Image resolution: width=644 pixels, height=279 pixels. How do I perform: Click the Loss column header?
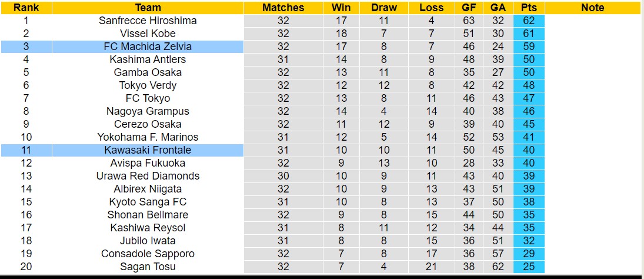(432, 8)
